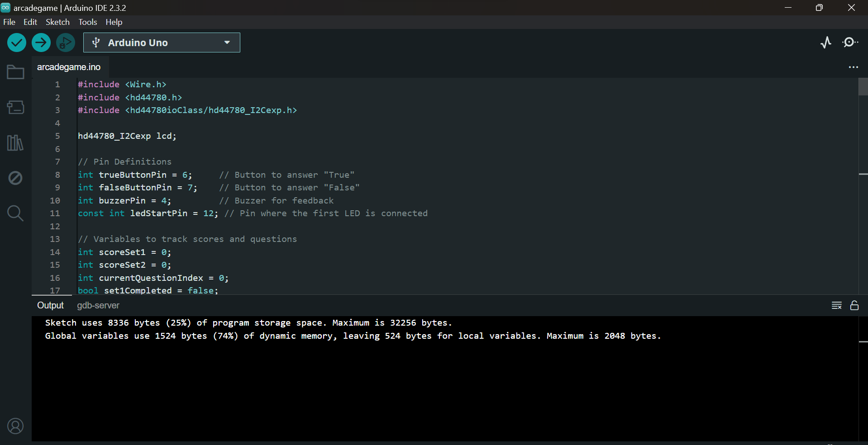Click the buzzerPin = 4 line
Image resolution: width=868 pixels, height=445 pixels.
pyautogui.click(x=124, y=200)
